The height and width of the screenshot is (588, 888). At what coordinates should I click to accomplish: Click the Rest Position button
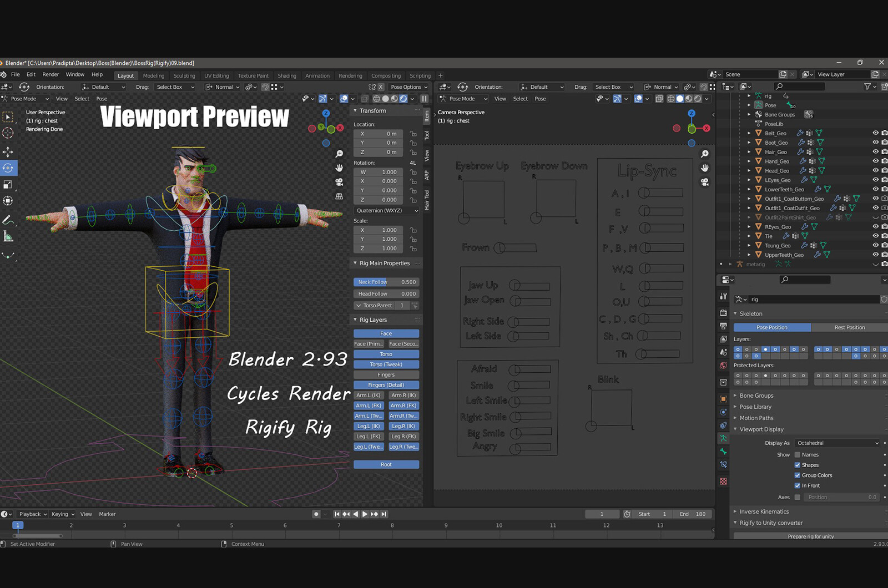[849, 327]
